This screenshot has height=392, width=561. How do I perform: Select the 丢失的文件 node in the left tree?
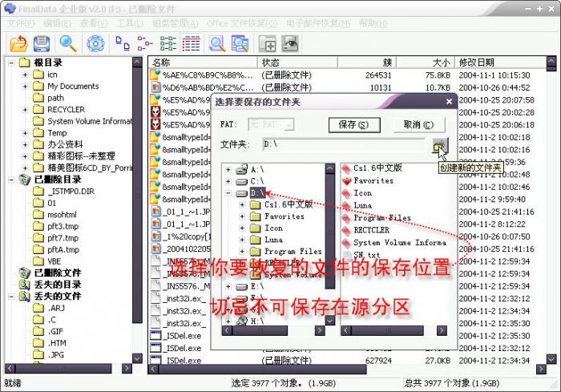pos(57,297)
